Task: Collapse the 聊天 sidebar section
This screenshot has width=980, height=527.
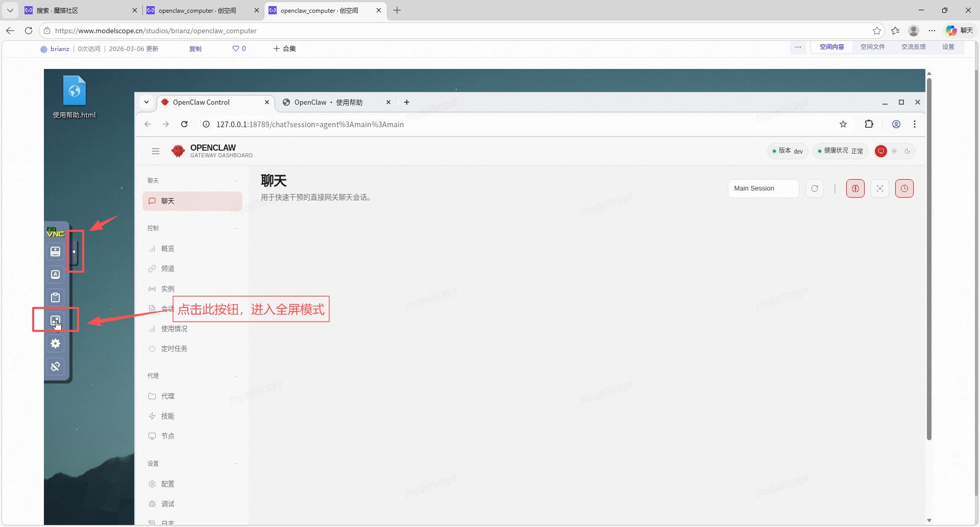Action: click(x=192, y=181)
